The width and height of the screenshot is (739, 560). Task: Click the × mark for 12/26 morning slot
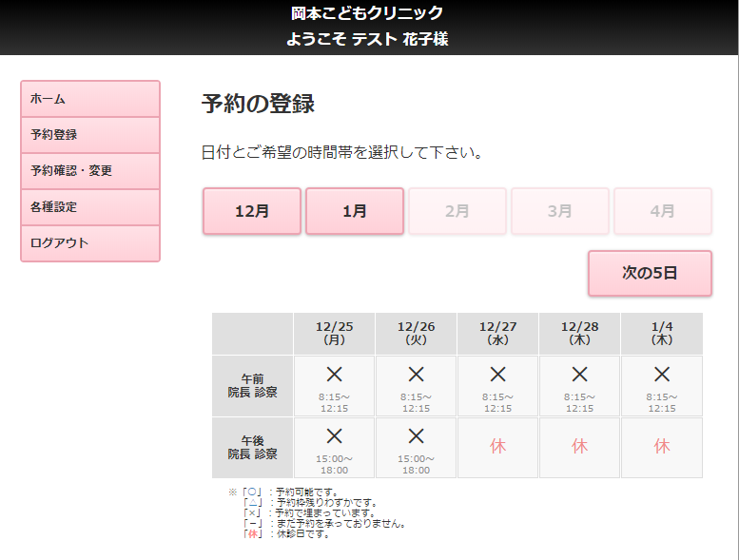click(x=416, y=375)
